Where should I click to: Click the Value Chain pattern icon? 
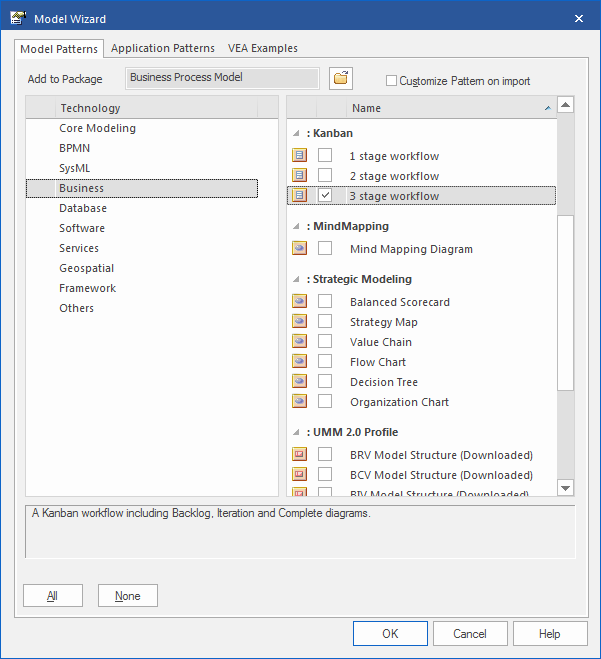tap(299, 342)
